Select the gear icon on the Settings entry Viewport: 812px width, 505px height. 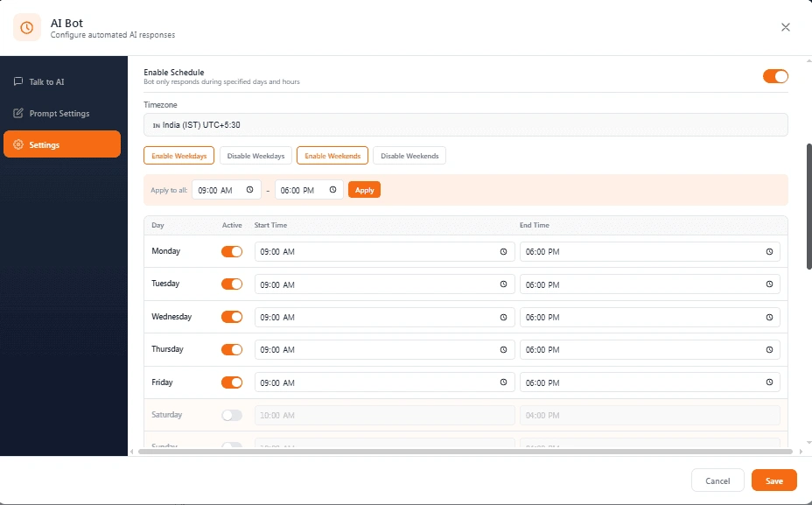[x=18, y=144]
